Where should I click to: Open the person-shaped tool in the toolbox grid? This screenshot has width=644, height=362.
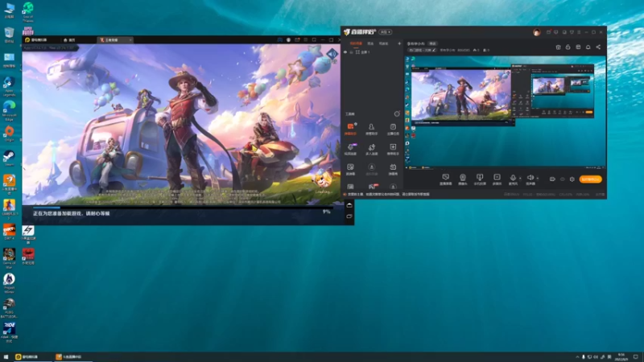pyautogui.click(x=371, y=129)
